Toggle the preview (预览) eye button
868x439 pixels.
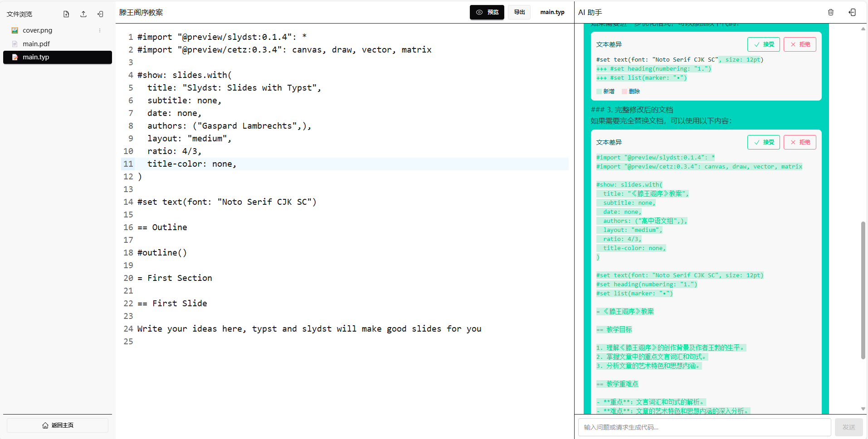487,12
